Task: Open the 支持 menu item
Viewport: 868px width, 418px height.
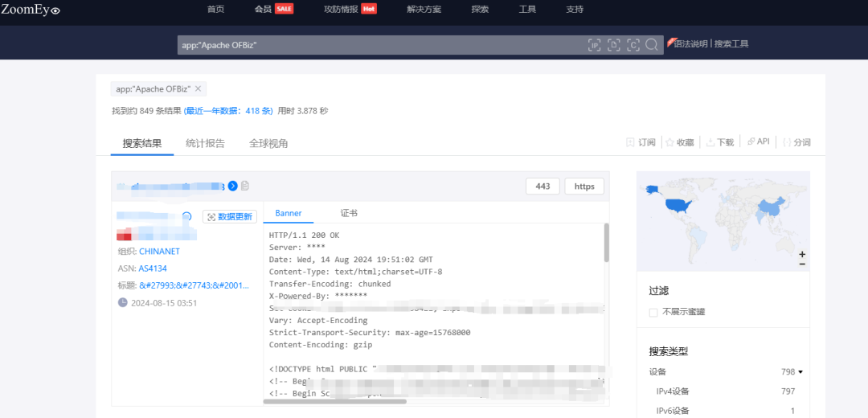Action: [x=575, y=10]
